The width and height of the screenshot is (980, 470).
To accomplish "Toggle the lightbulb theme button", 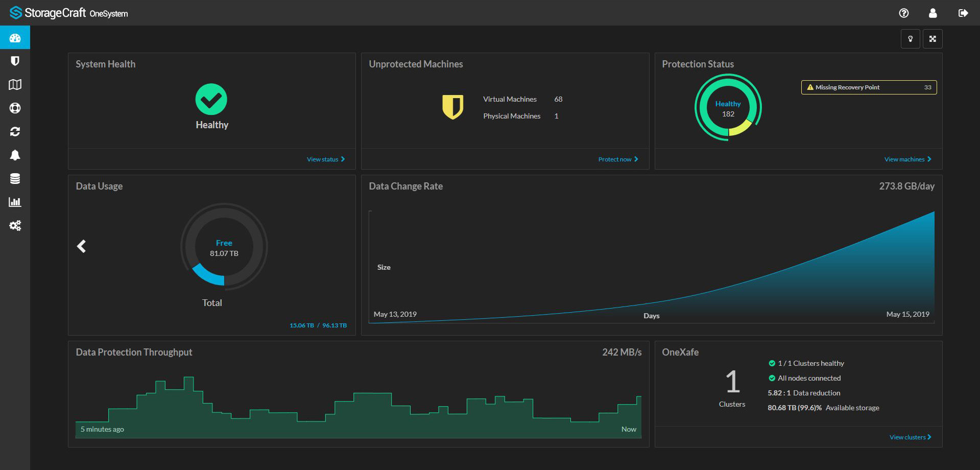I will [x=910, y=39].
